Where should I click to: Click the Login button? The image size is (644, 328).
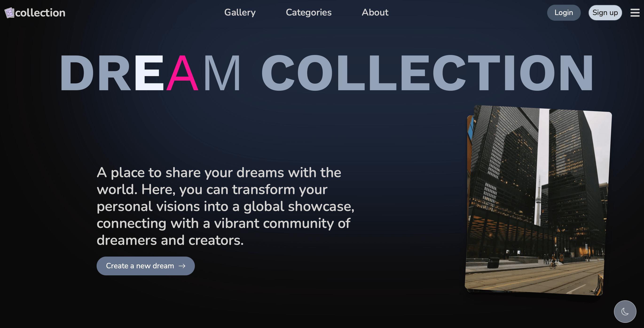point(564,12)
